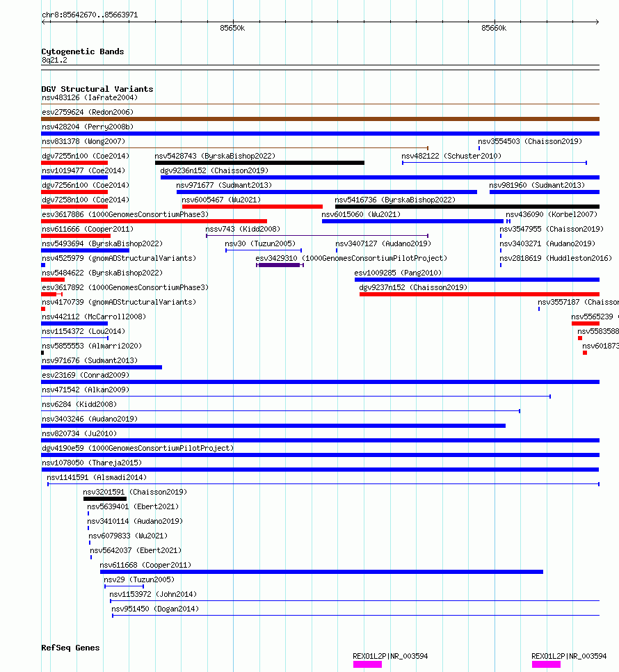Viewport: 619px width, 672px height.
Task: Open the nsv436090 (Korbel2007) label
Action: click(x=552, y=214)
